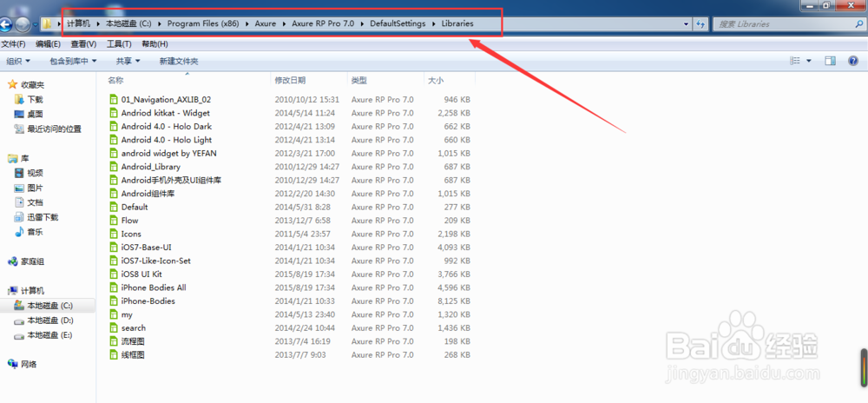Select the Andriod kitkat - Widget file icon
Viewport: 868px width, 403px height.
[x=115, y=113]
